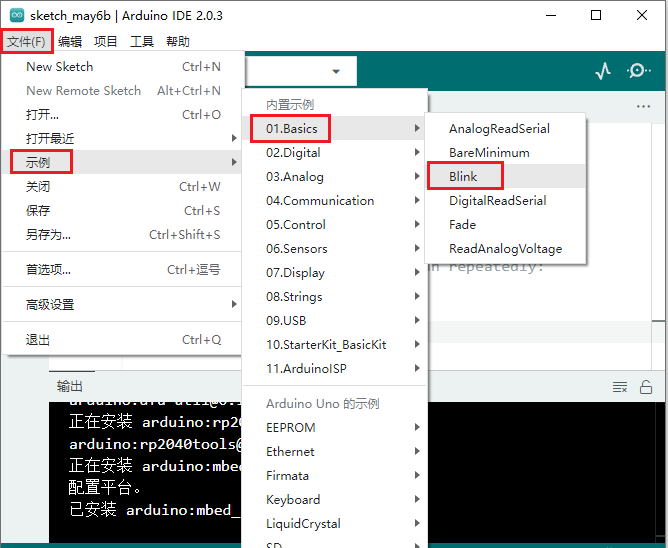
Task: Click the Arduino logo in title bar
Action: coord(17,15)
